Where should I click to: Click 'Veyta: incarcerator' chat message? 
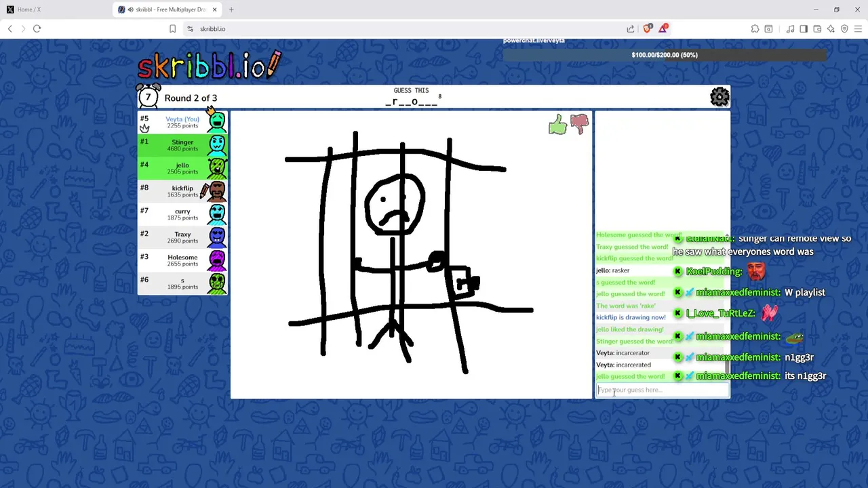(x=623, y=353)
